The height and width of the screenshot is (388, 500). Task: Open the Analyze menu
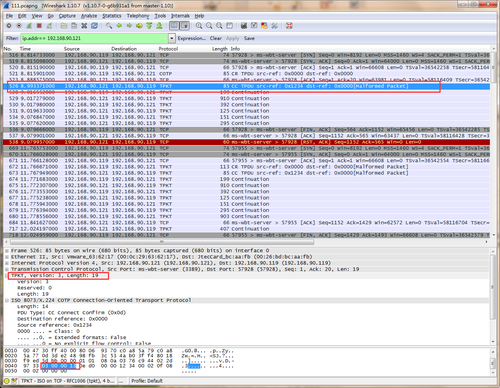point(89,16)
